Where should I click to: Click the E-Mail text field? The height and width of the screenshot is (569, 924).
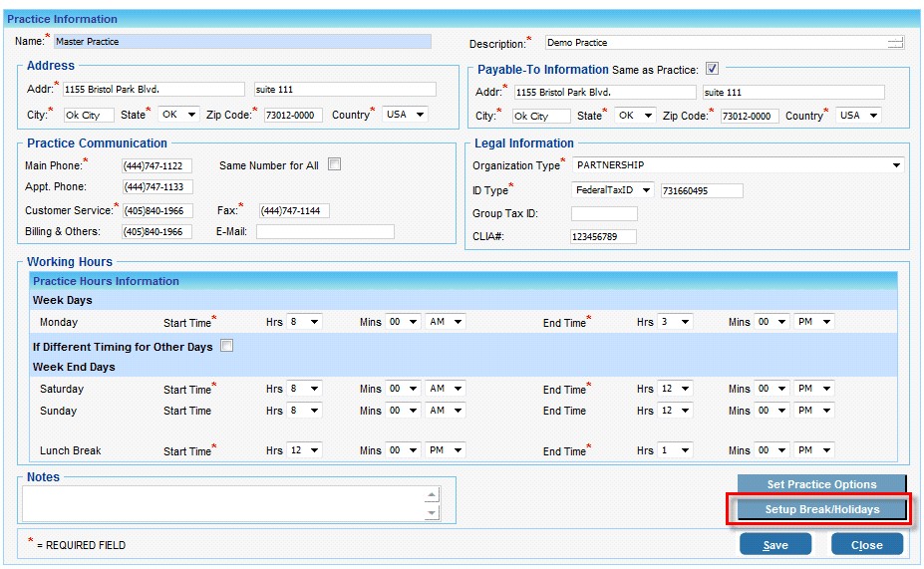coord(325,231)
